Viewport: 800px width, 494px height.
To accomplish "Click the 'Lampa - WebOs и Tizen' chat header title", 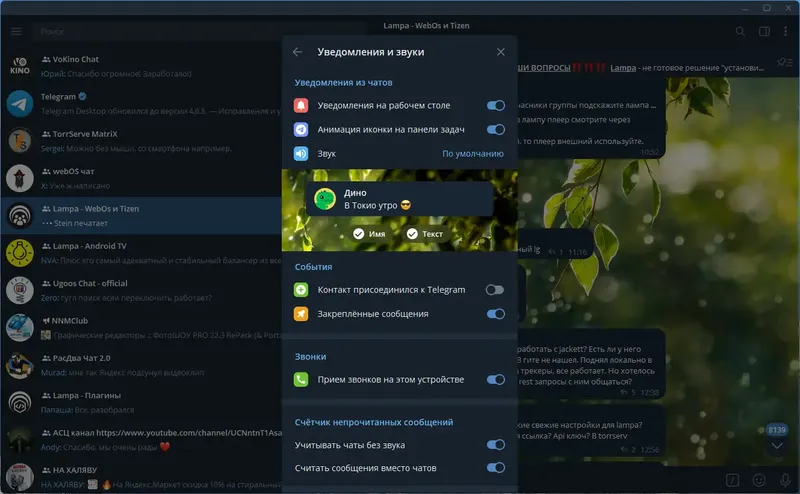I will (x=426, y=26).
